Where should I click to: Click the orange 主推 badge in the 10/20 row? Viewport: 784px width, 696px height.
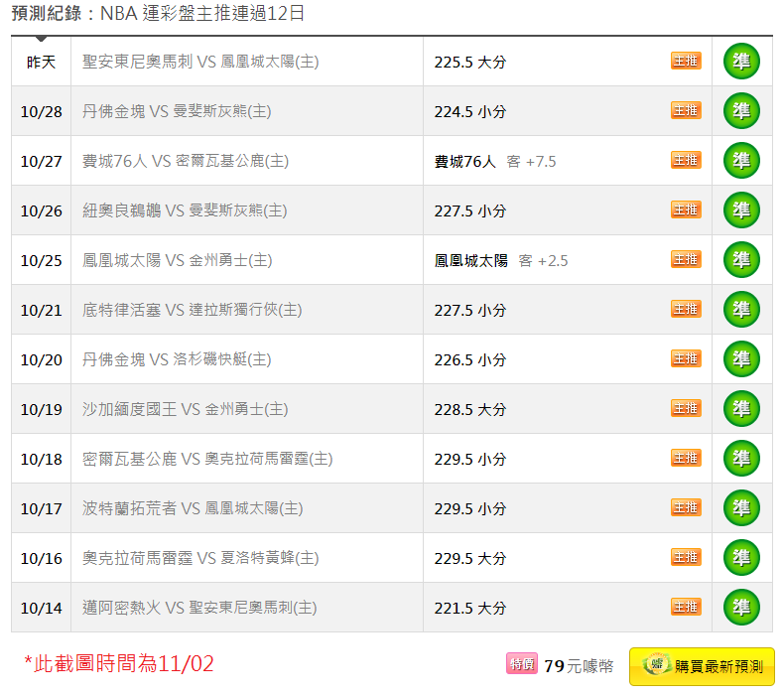686,358
